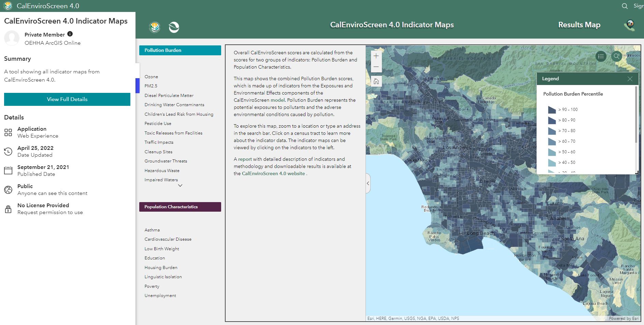Zoom out on the map

tap(376, 67)
